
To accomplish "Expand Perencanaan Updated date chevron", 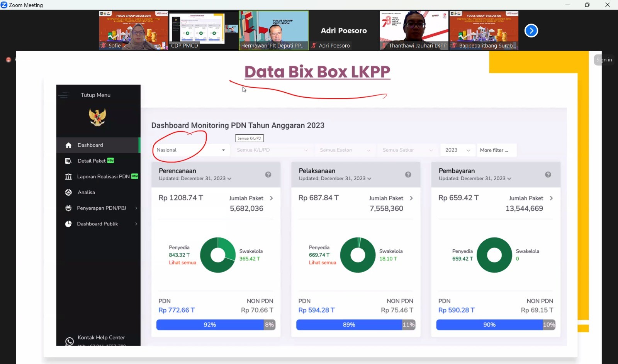I will [229, 179].
